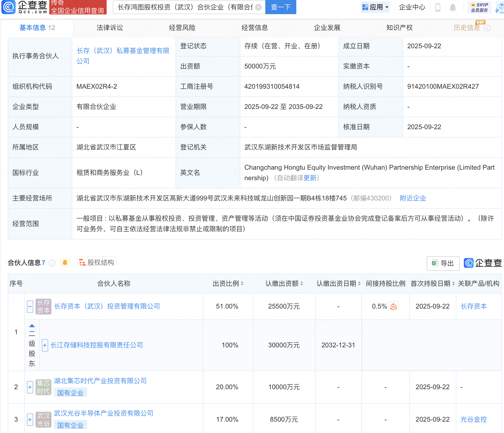Click the 查一下 search button
The width and height of the screenshot is (504, 433).
coord(281,7)
